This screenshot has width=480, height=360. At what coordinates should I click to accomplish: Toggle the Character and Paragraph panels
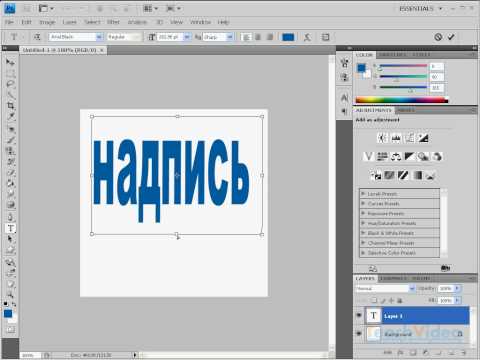point(325,37)
